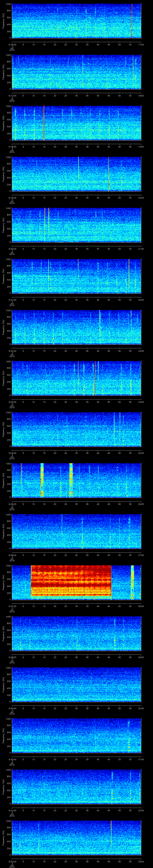The image size is (153, 868).
Task: Click the "30" second tick on the 9:29 axis
Action: coord(76,708)
